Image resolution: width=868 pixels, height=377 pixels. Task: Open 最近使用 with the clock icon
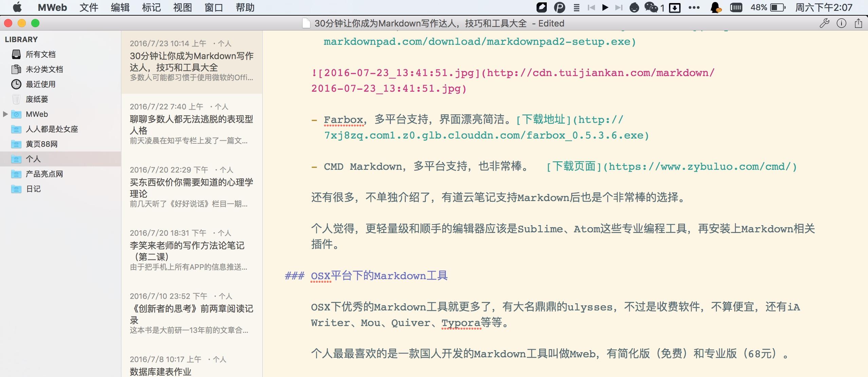(x=41, y=84)
